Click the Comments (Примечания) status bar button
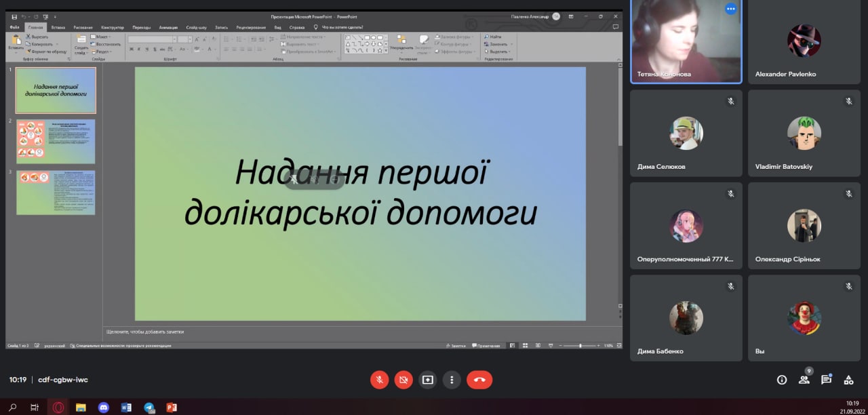The height and width of the screenshot is (415, 868). point(486,346)
